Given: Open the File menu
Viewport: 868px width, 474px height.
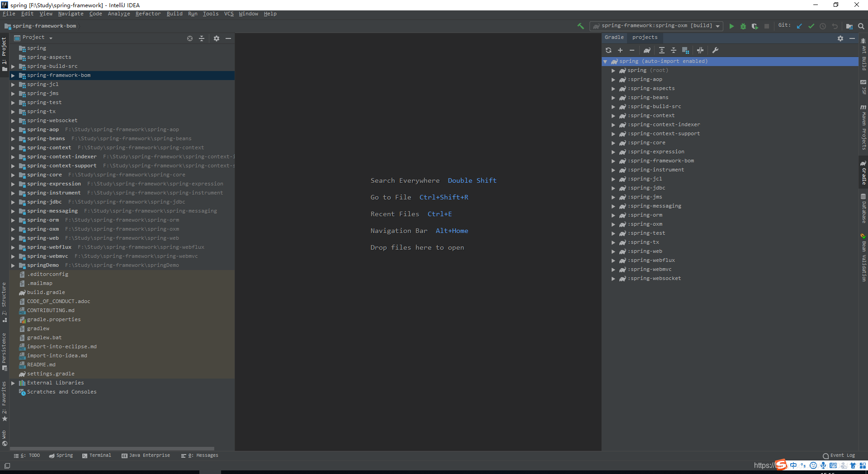Looking at the screenshot, I should [x=9, y=14].
